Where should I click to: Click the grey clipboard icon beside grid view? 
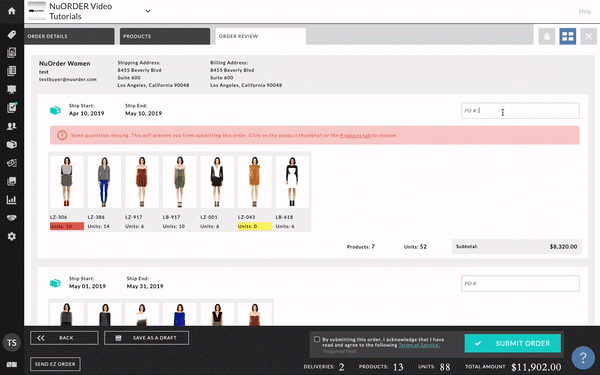point(547,36)
